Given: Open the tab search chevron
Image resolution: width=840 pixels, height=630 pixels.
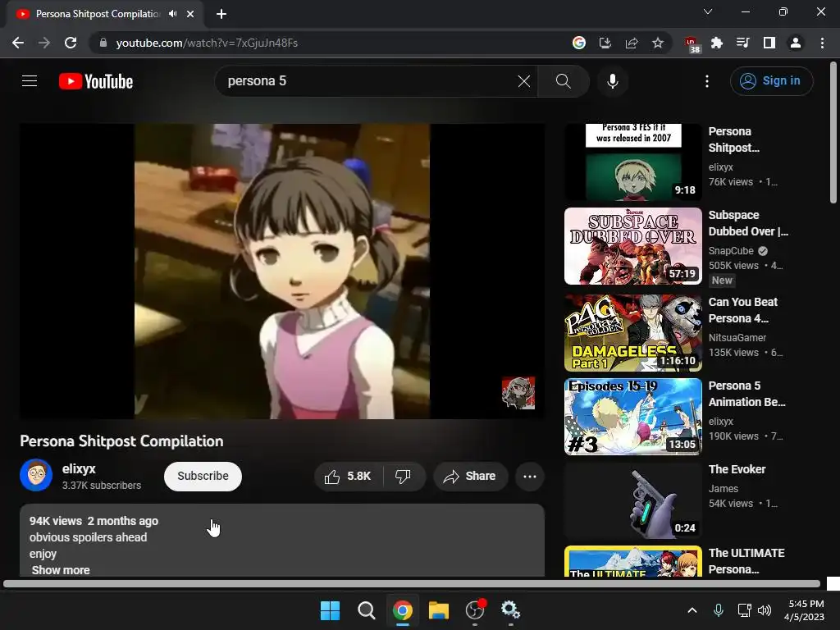Looking at the screenshot, I should (708, 11).
